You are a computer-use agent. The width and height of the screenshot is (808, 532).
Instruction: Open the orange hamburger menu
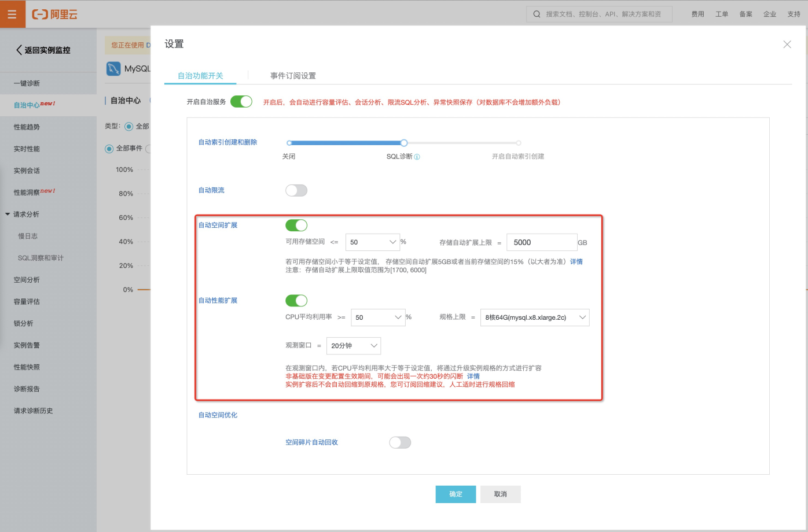pyautogui.click(x=12, y=14)
